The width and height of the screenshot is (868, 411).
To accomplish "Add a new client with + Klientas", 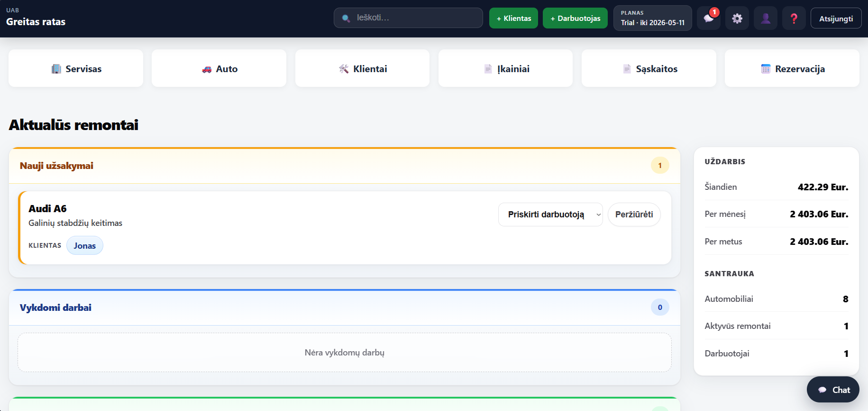I will click(513, 18).
